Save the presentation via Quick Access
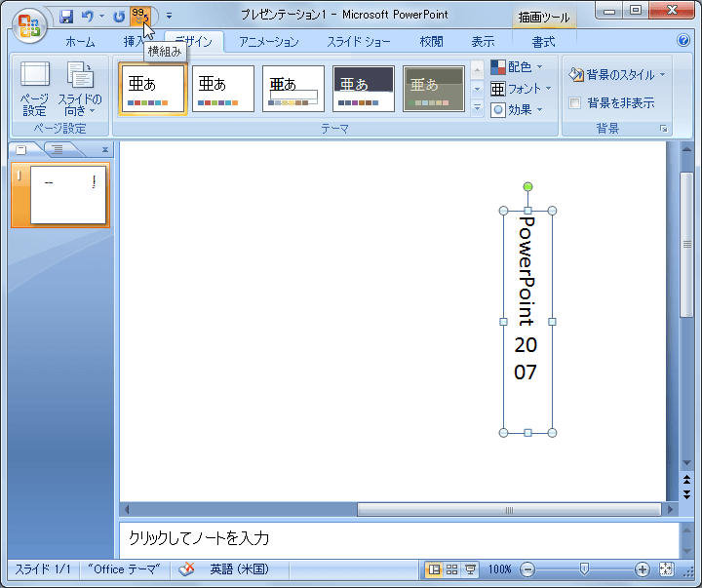 [x=66, y=17]
